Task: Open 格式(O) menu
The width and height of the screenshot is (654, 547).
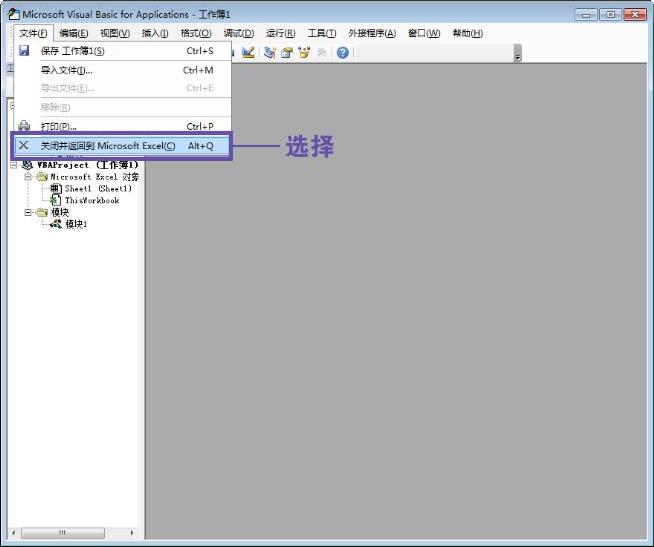Action: point(196,33)
